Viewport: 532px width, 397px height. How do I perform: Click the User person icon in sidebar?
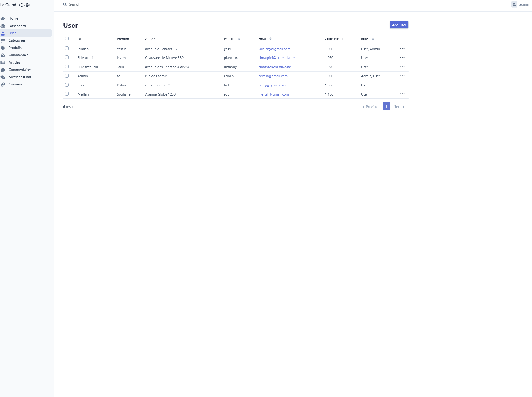[x=3, y=33]
